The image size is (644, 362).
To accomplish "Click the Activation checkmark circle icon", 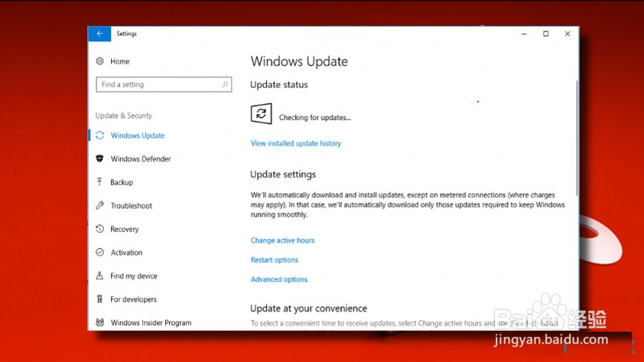I will (x=100, y=252).
